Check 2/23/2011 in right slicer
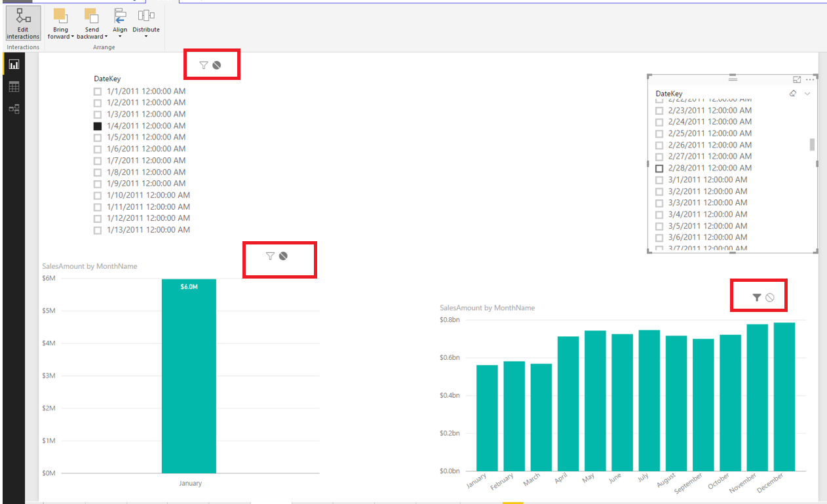Screen dimensions: 827x504 [659, 111]
